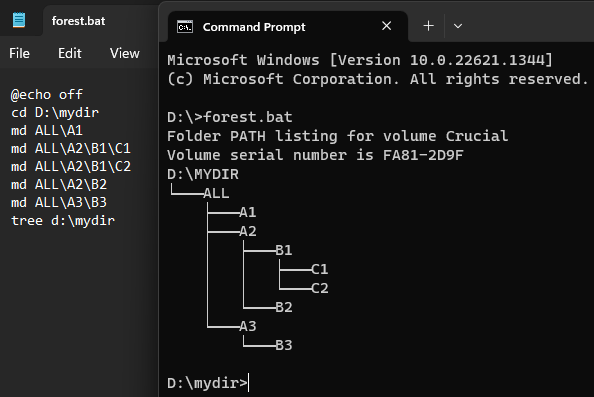
Task: Click the C1 entry in tree output
Action: point(320,269)
